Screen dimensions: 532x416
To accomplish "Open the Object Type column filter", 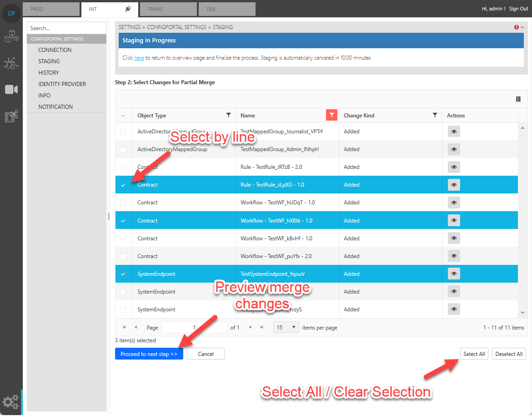I will tap(229, 116).
